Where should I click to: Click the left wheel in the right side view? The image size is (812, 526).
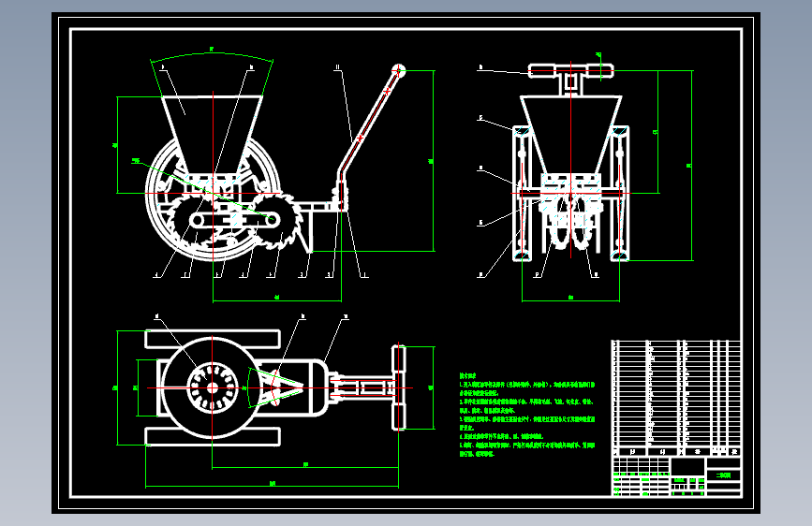(522, 193)
